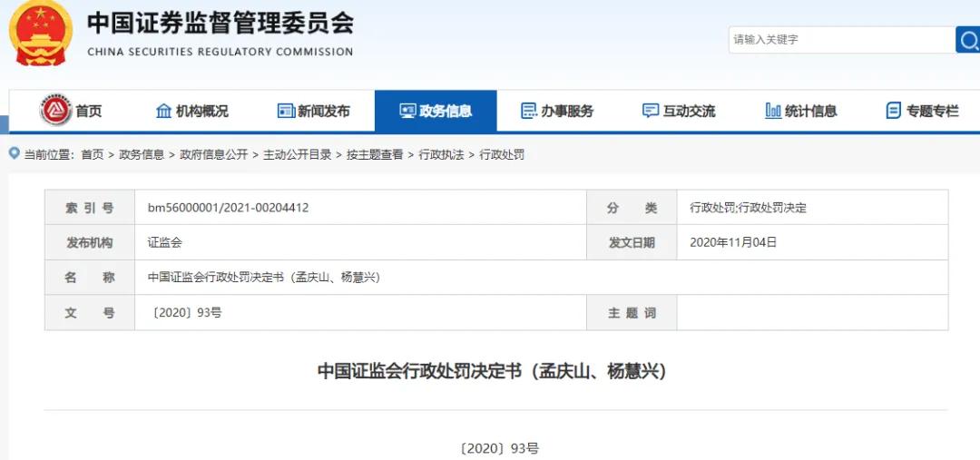Image resolution: width=980 pixels, height=460 pixels.
Task: Click the document icon beside 办事服务
Action: click(529, 112)
